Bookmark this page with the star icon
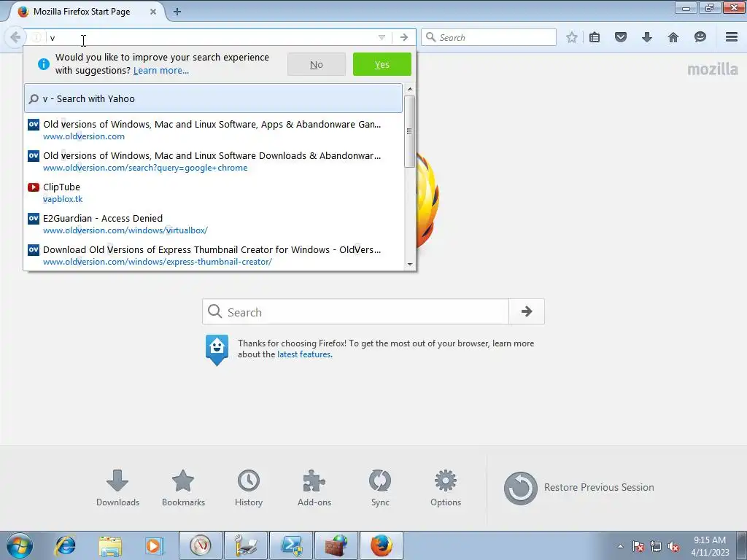 pos(572,37)
